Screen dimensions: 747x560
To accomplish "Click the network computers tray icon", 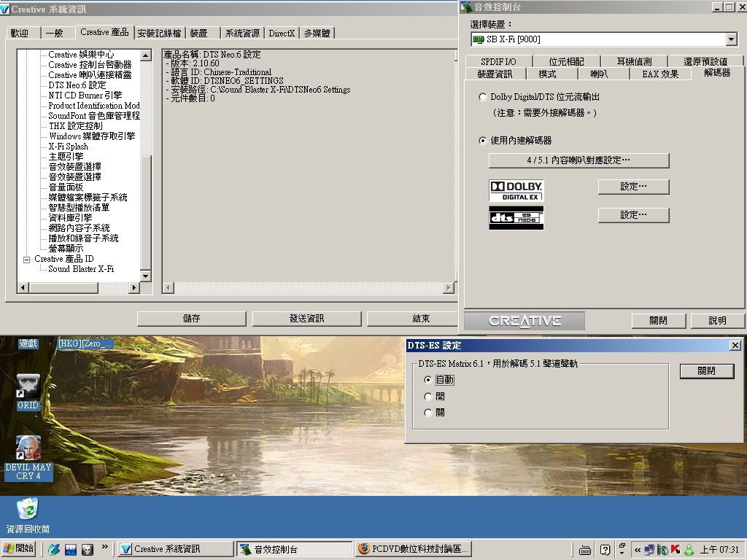I will 649,550.
